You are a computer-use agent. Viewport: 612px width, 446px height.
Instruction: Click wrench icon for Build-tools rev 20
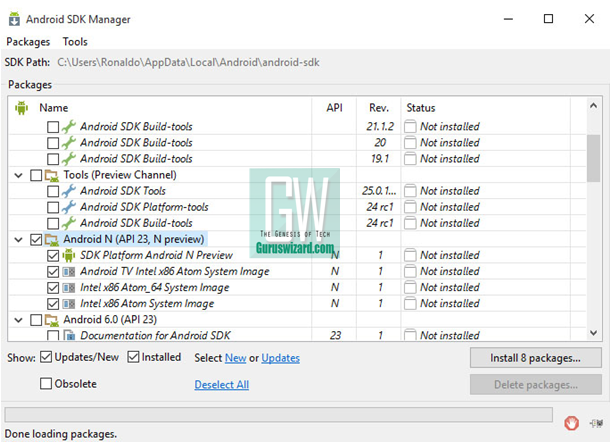pos(69,143)
